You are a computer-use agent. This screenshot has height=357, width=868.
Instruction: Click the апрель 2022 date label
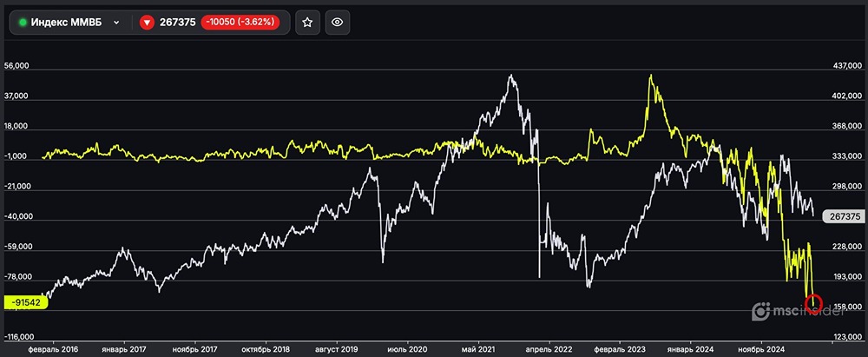click(x=549, y=350)
